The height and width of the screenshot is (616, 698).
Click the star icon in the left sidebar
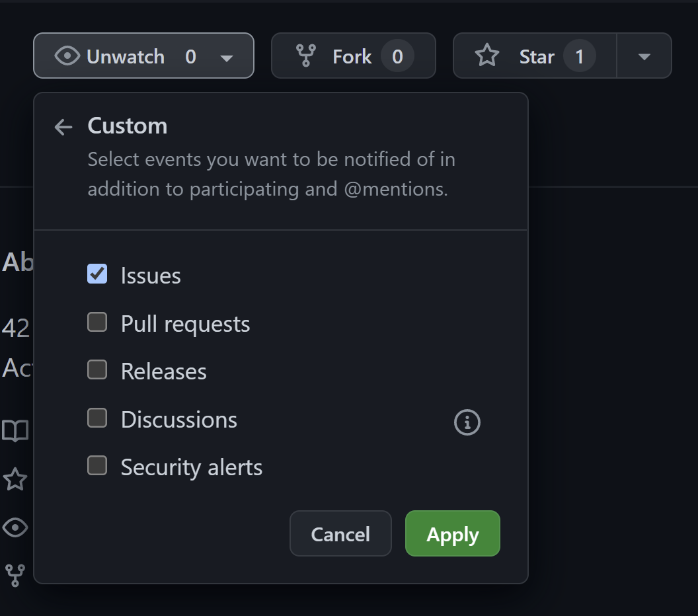(15, 479)
